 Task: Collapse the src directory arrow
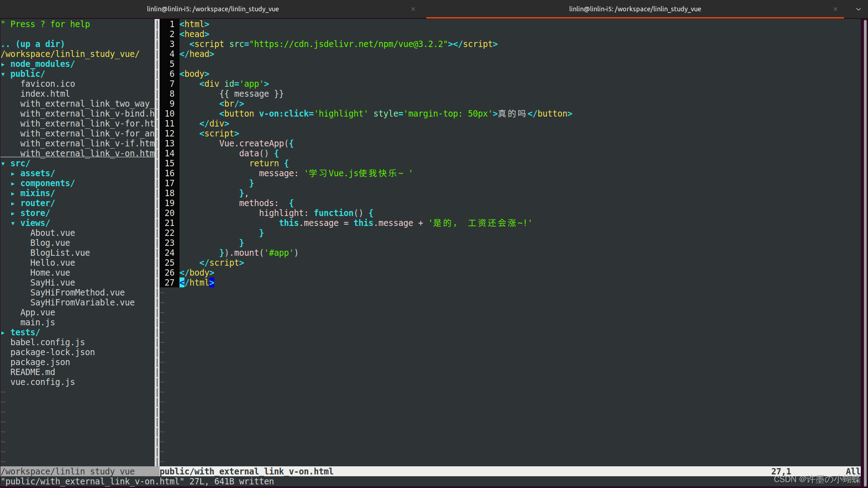click(x=3, y=164)
